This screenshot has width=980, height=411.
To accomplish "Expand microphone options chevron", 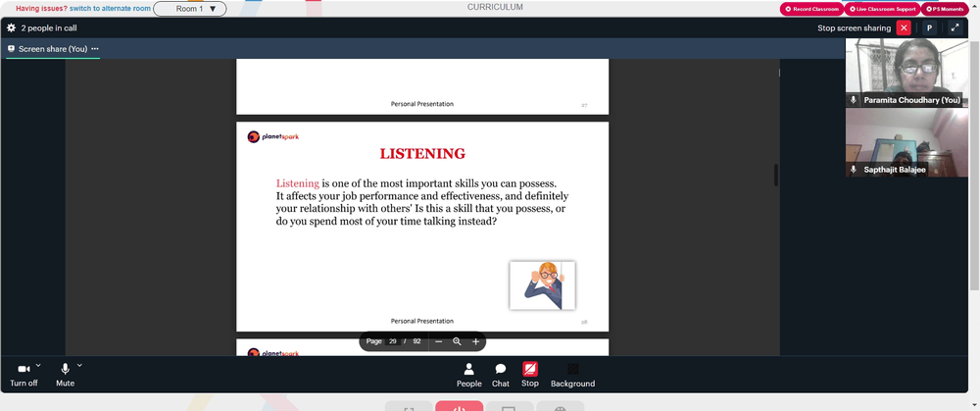I will pyautogui.click(x=79, y=365).
